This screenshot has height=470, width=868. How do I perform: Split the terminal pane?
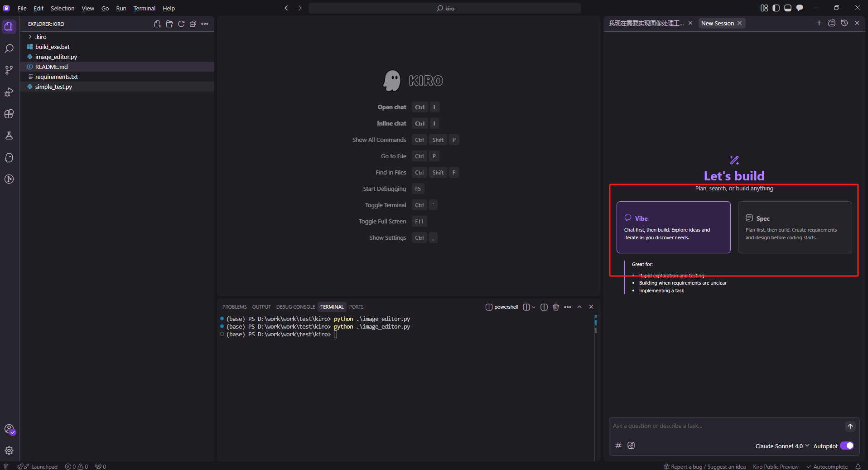point(544,307)
